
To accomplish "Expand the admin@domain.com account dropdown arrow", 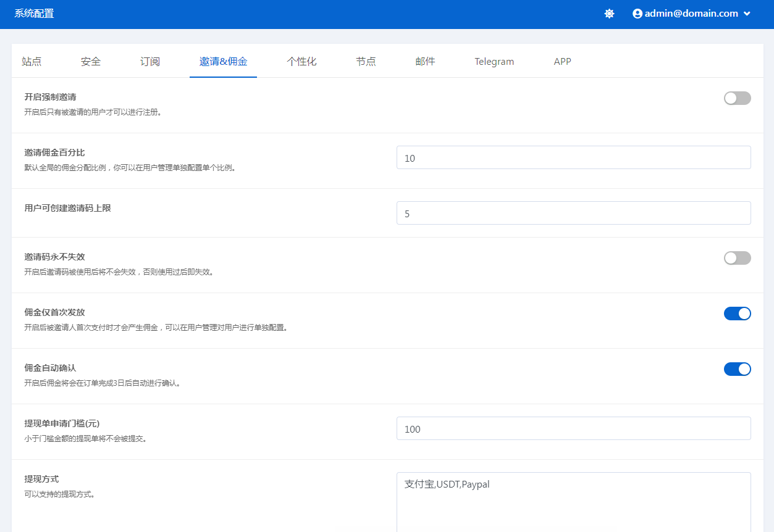I will (x=747, y=14).
